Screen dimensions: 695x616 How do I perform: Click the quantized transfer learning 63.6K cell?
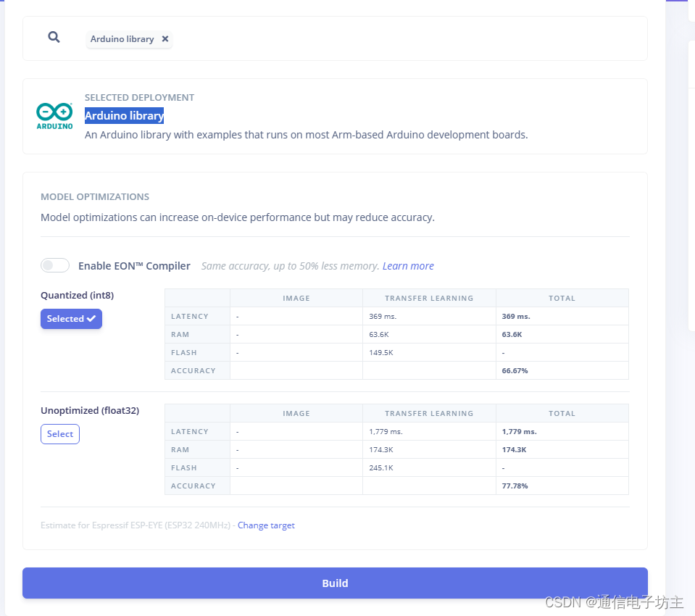pyautogui.click(x=429, y=335)
